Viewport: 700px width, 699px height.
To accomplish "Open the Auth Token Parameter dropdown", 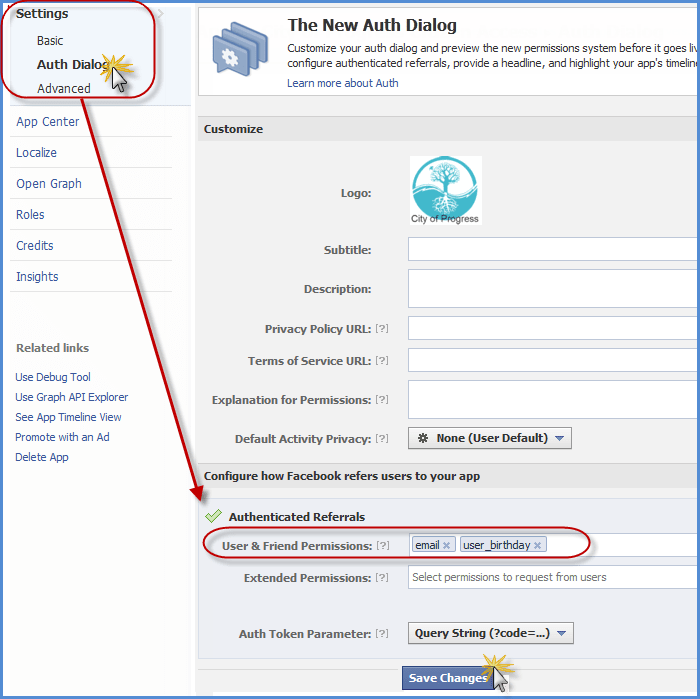I will coord(490,633).
